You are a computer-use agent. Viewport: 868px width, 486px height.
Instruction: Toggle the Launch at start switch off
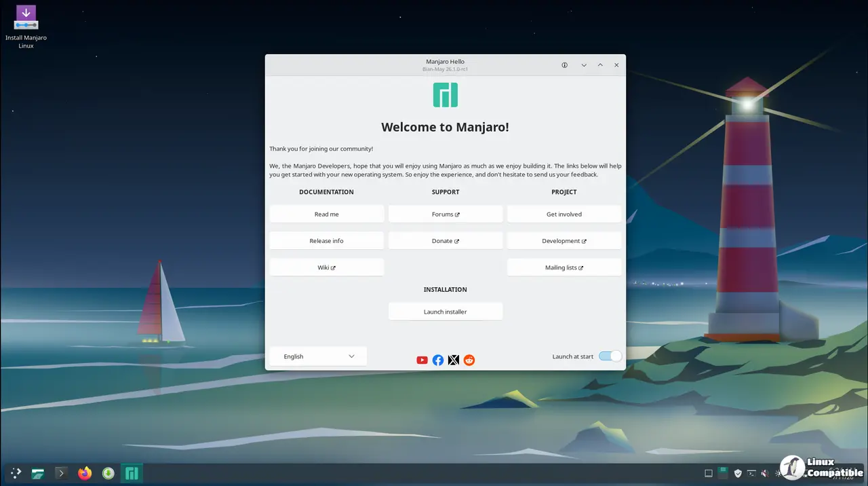tap(610, 356)
